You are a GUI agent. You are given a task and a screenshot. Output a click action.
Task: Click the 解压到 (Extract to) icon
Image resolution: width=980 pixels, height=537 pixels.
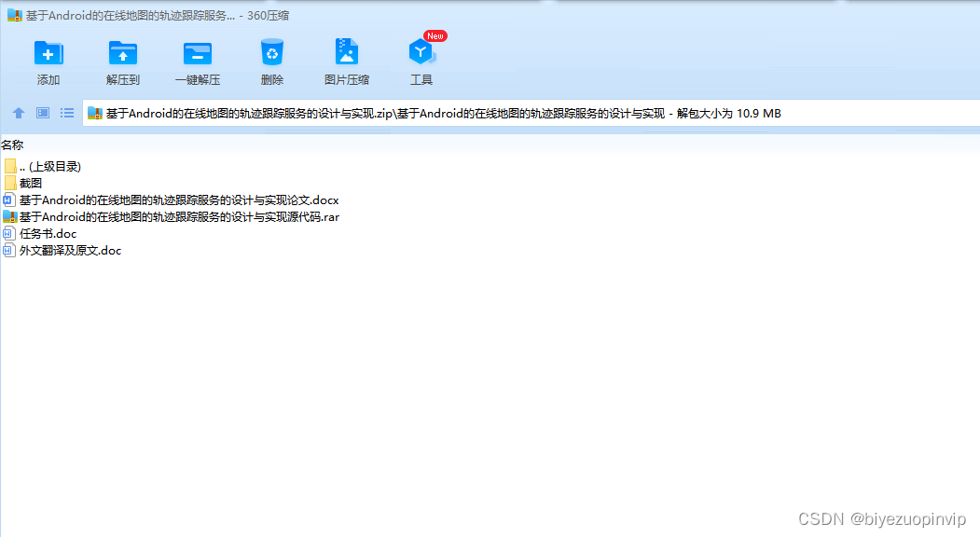tap(122, 54)
